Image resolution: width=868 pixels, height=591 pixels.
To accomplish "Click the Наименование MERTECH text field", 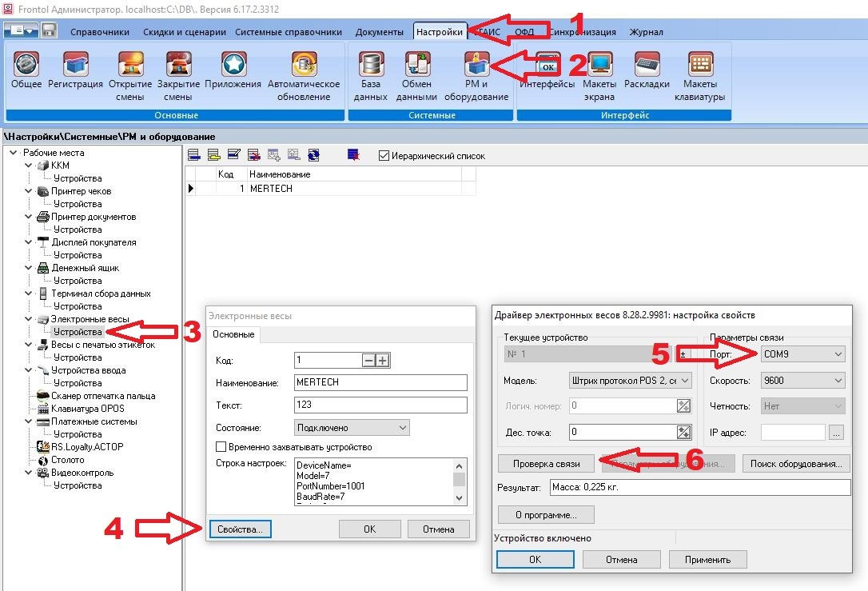I will click(x=380, y=382).
